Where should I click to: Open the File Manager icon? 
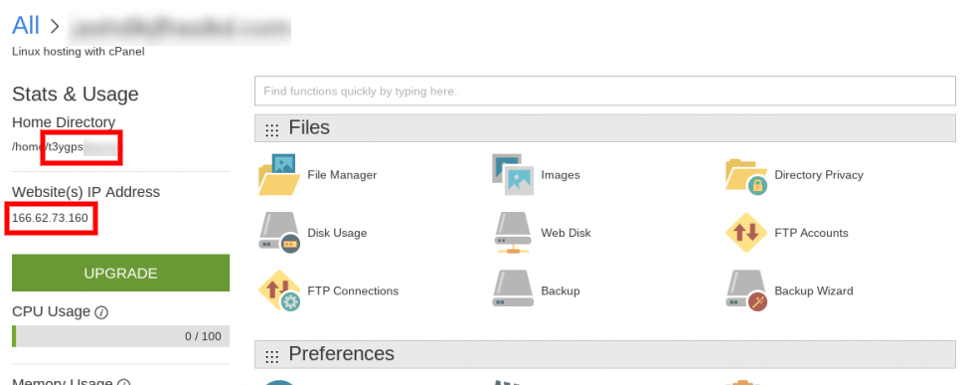point(279,175)
